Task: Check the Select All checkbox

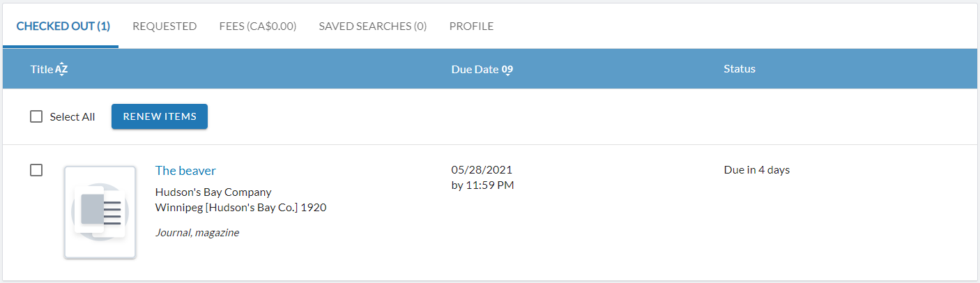Action: tap(36, 116)
